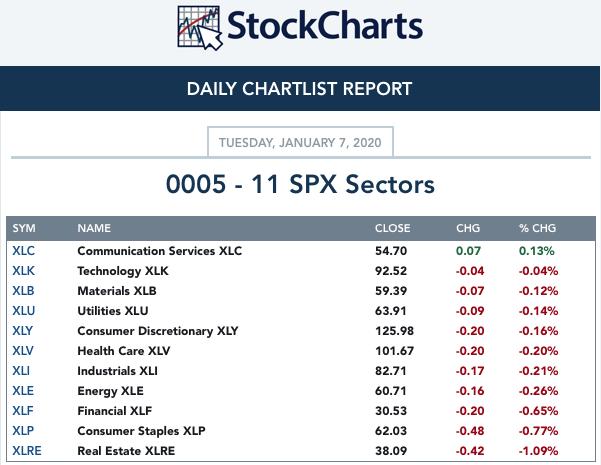Open the XLI ticker link
Image resolution: width=601 pixels, height=465 pixels.
[x=21, y=371]
